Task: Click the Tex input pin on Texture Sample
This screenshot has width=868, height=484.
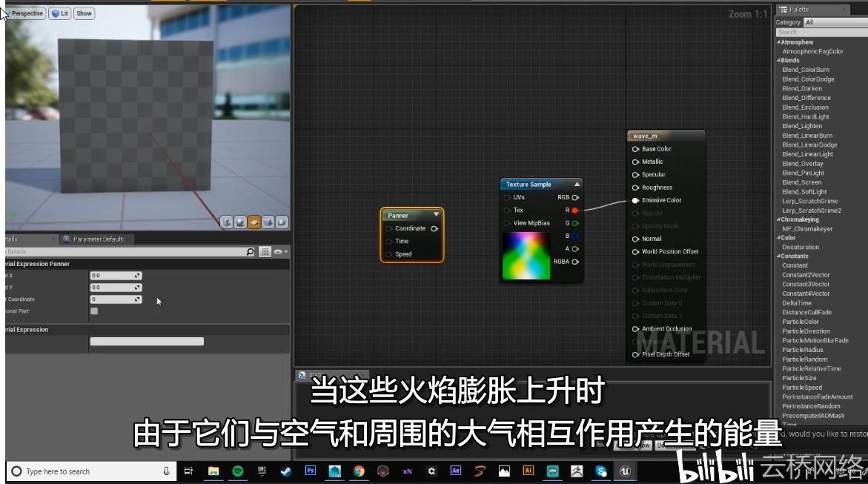Action: tap(507, 210)
